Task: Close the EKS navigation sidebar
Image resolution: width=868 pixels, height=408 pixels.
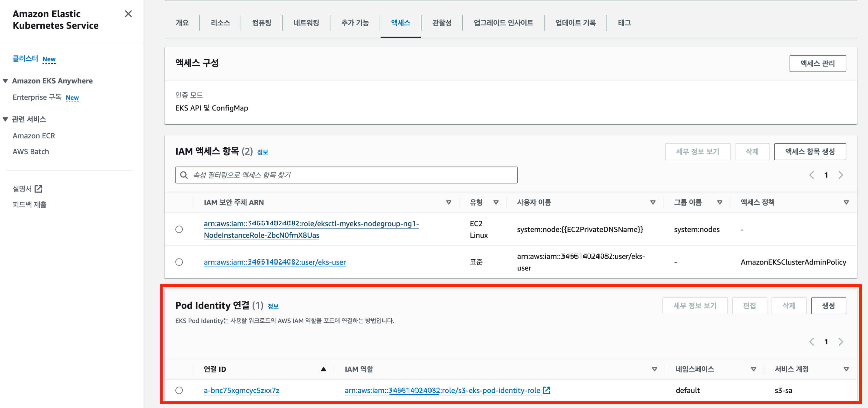Action: [128, 14]
